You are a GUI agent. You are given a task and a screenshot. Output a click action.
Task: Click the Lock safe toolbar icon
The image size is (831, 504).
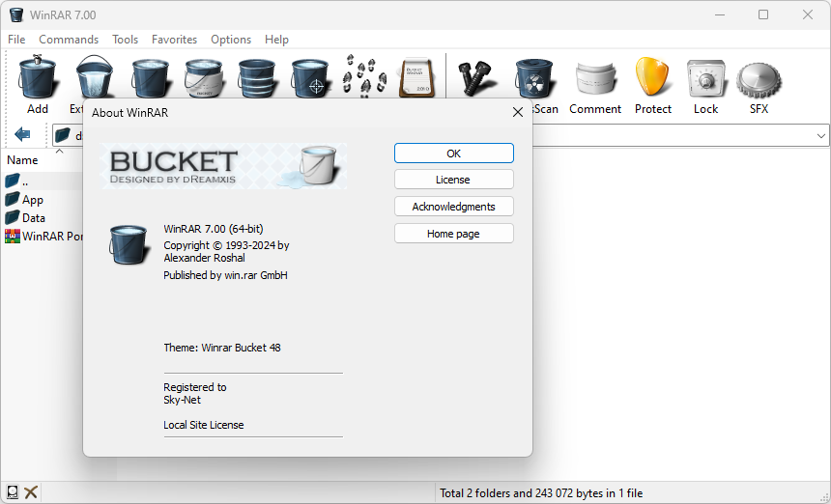pos(705,78)
